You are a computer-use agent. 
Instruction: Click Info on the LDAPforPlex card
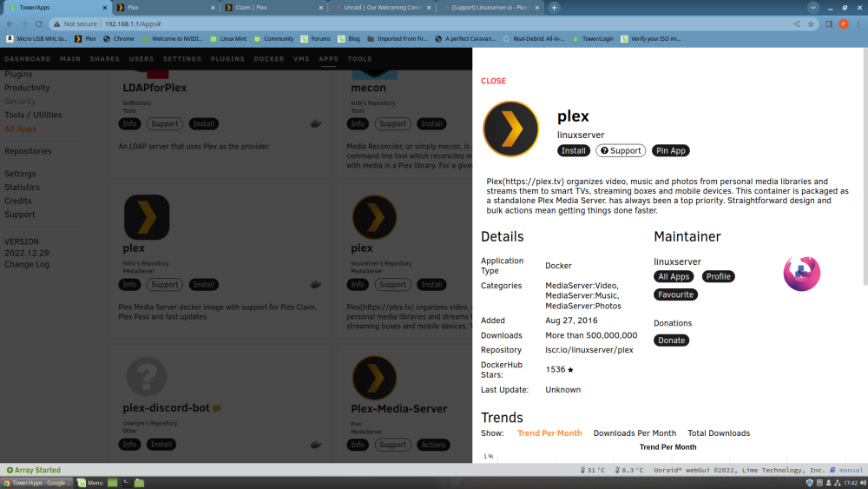[x=129, y=124]
